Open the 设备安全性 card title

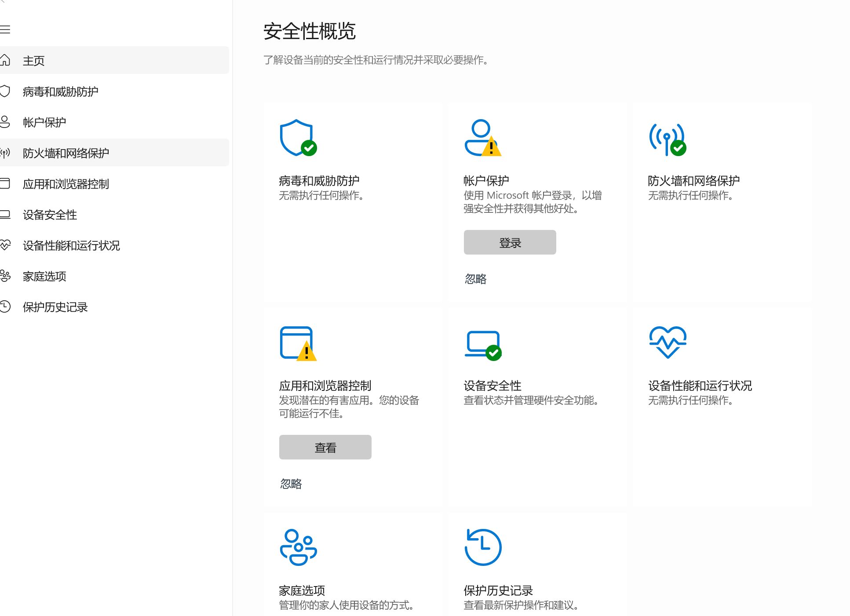[492, 385]
